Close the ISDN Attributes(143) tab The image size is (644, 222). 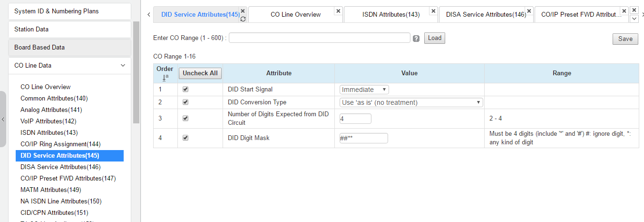tap(433, 11)
